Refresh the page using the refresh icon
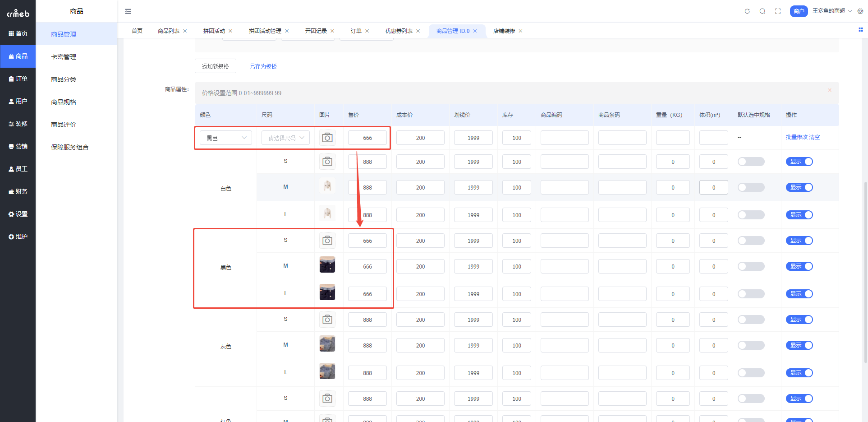This screenshot has height=422, width=868. 747,11
